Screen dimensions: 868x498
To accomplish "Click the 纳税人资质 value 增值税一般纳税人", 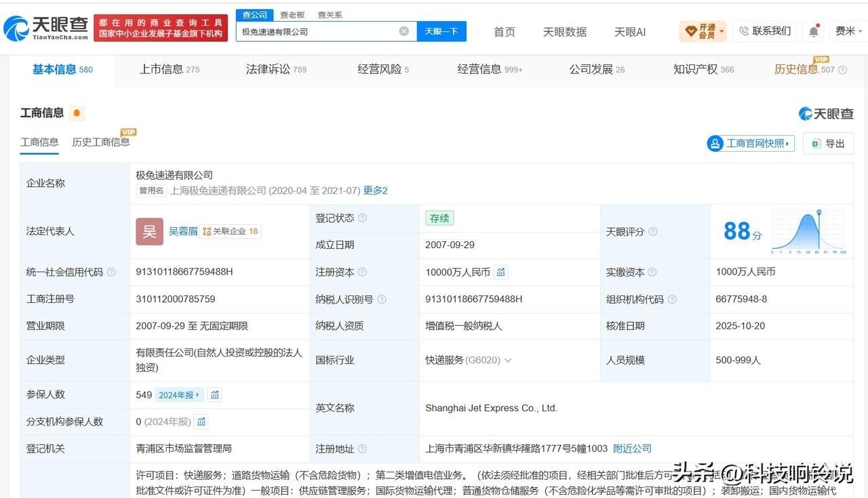I will [464, 326].
